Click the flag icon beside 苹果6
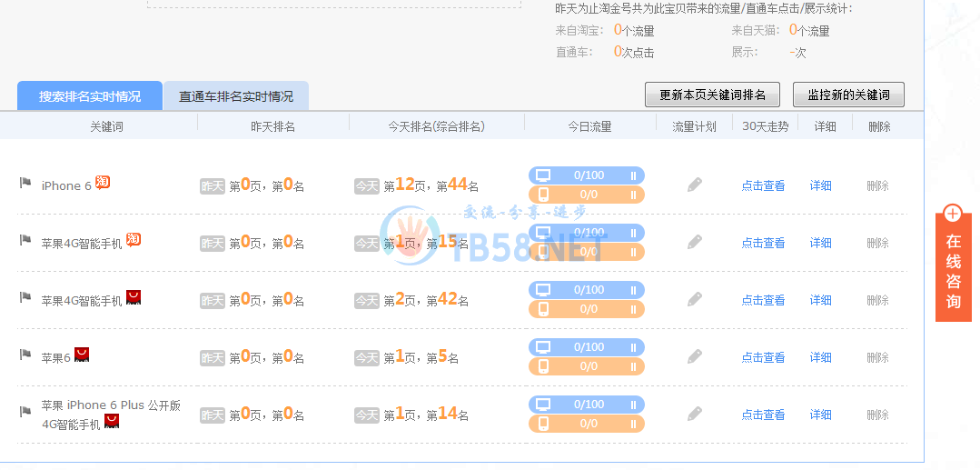This screenshot has height=470, width=980. pyautogui.click(x=25, y=355)
